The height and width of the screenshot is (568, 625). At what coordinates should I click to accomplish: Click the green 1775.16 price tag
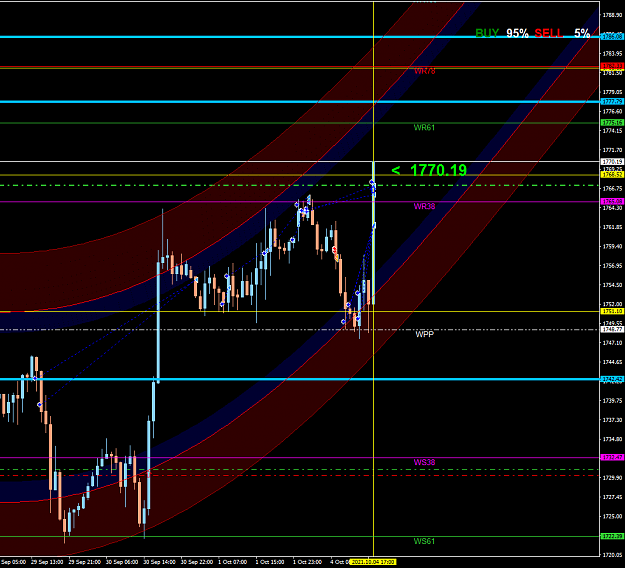pyautogui.click(x=612, y=122)
